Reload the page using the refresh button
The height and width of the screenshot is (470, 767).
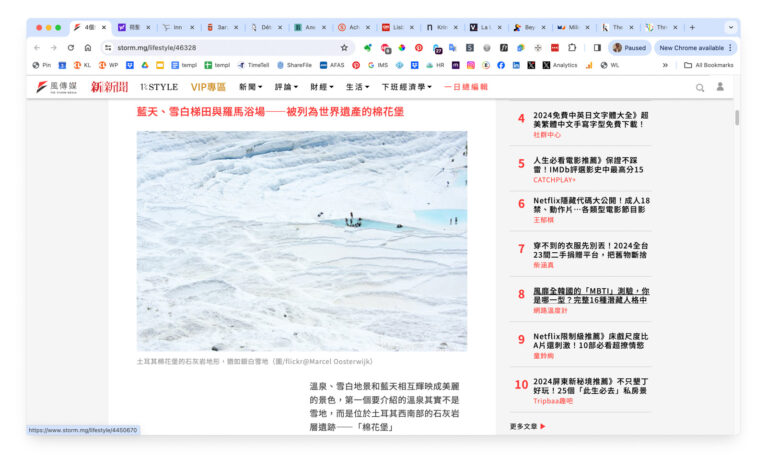[x=70, y=47]
